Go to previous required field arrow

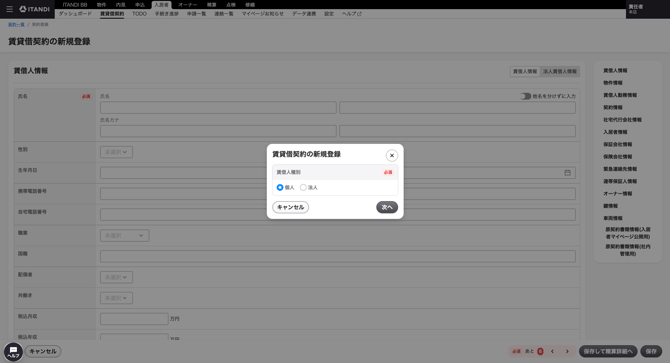pyautogui.click(x=552, y=351)
